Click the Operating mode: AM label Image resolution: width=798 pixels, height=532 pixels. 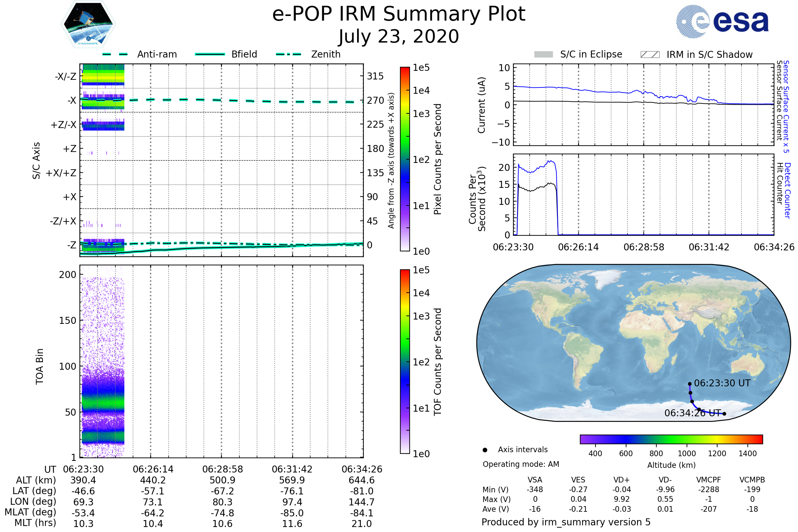point(521,464)
